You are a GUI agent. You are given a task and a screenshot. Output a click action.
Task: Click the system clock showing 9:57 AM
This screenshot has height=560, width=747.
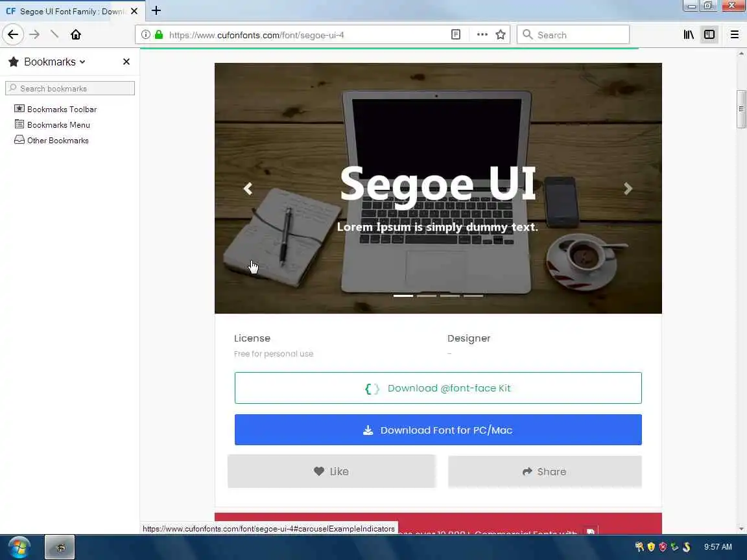tap(718, 546)
